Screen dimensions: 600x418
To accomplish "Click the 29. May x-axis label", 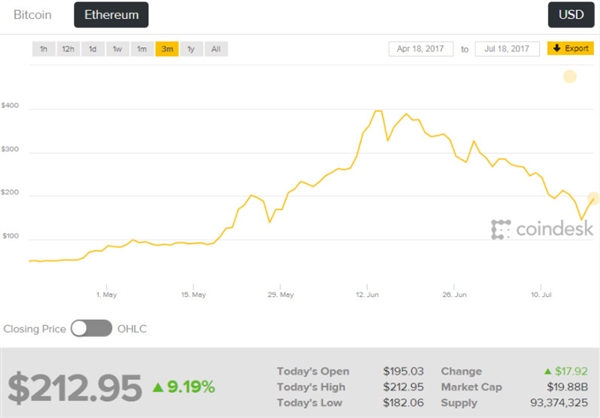I will (x=280, y=295).
